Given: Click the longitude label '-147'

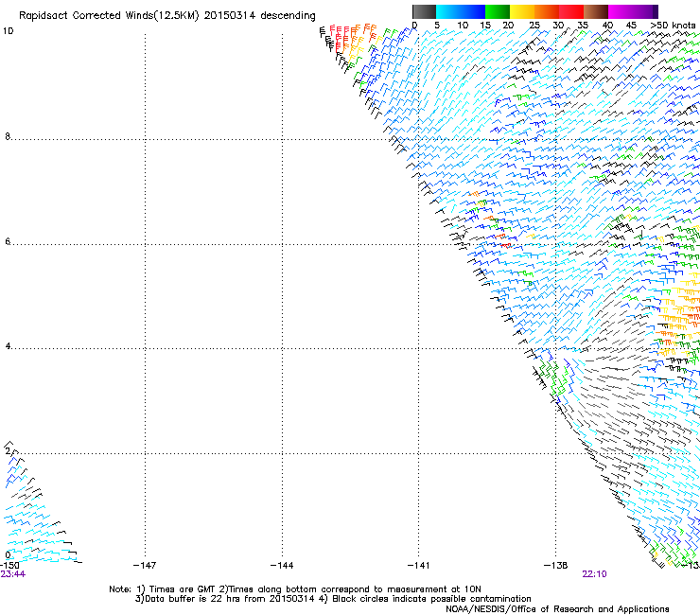Looking at the screenshot, I should click(145, 566).
